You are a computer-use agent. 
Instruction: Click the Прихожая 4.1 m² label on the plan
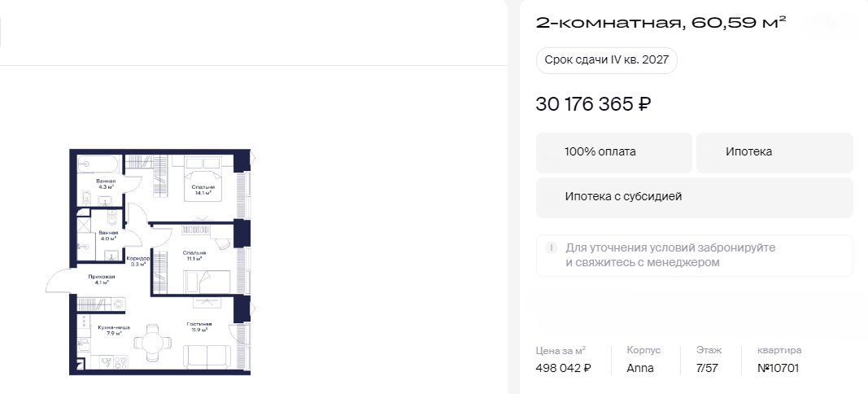(102, 279)
